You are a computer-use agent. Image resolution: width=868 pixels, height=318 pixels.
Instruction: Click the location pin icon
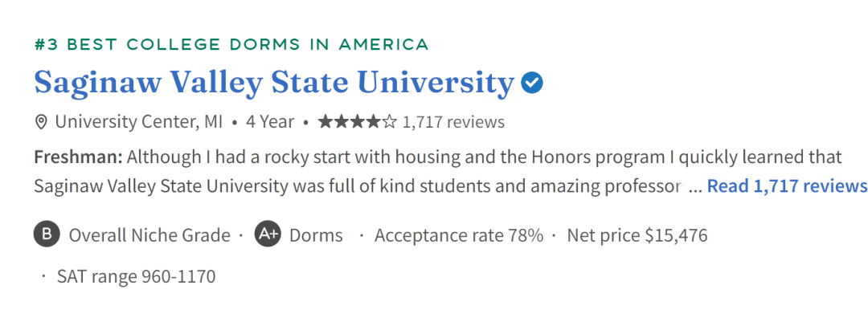[x=40, y=122]
